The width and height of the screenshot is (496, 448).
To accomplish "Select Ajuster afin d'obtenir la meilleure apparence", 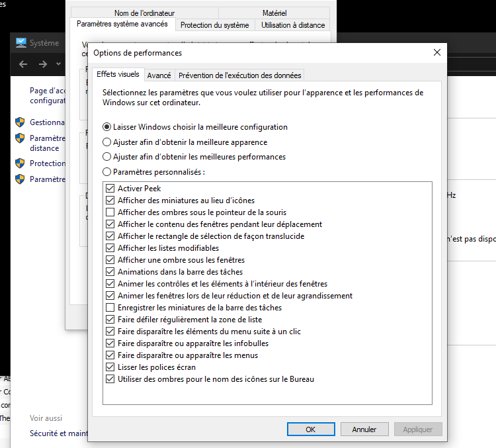I will [185, 142].
